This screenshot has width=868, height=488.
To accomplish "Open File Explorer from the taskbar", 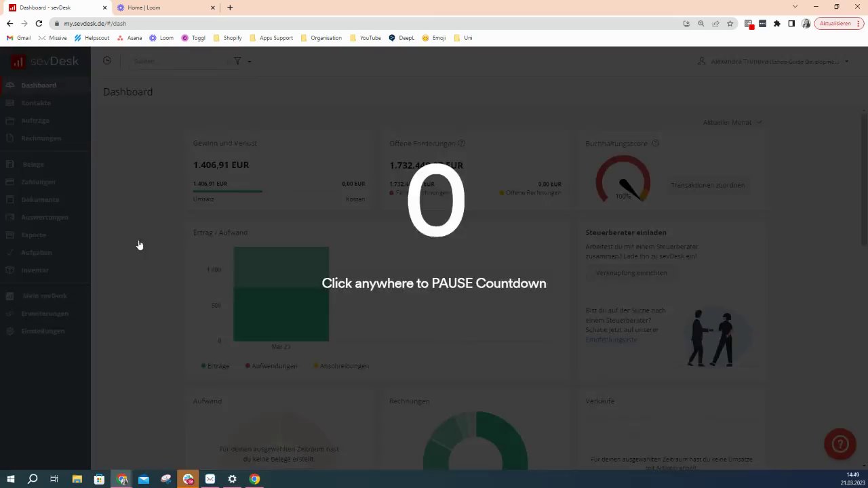I will [77, 479].
